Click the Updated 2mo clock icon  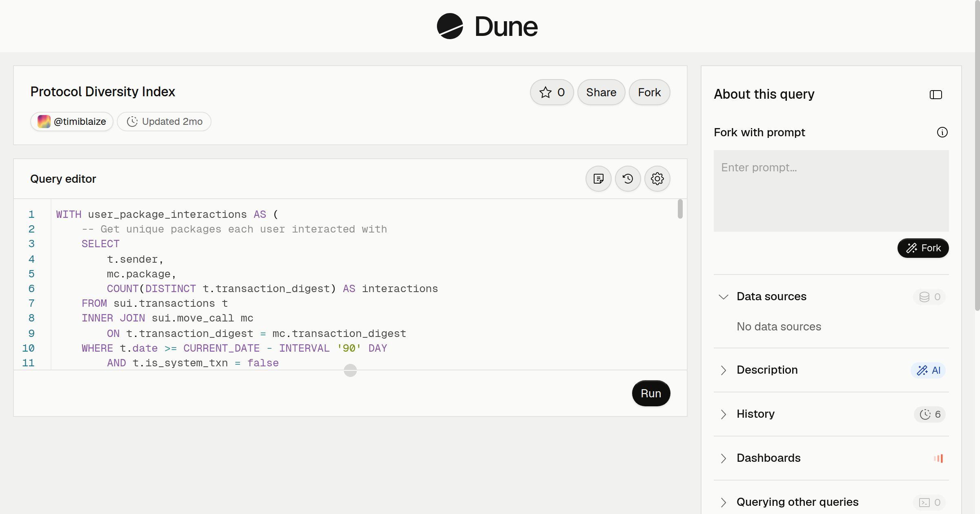(x=132, y=122)
